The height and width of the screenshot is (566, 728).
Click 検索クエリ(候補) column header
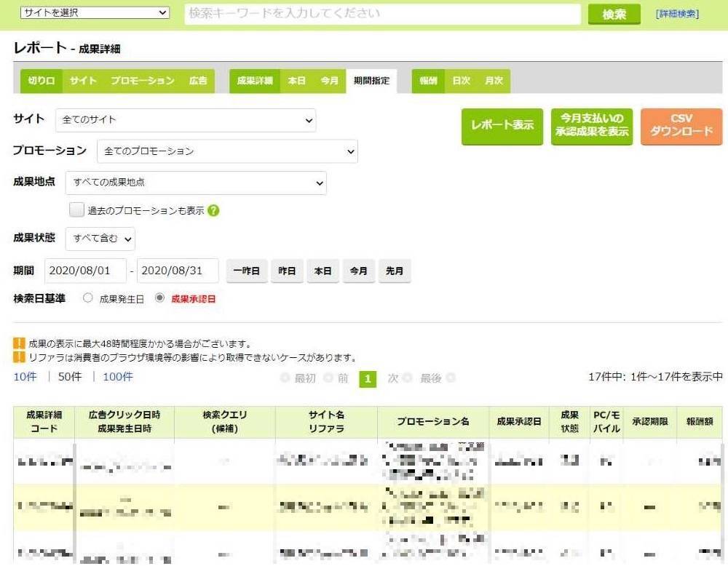pyautogui.click(x=225, y=422)
